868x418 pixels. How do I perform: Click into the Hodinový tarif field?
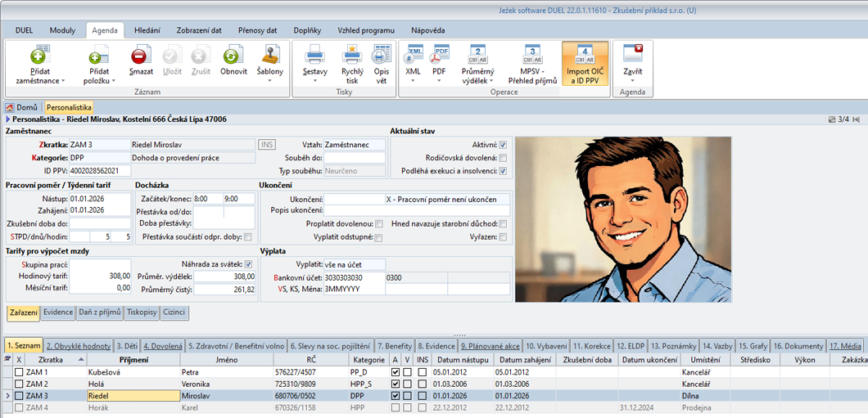tap(100, 276)
